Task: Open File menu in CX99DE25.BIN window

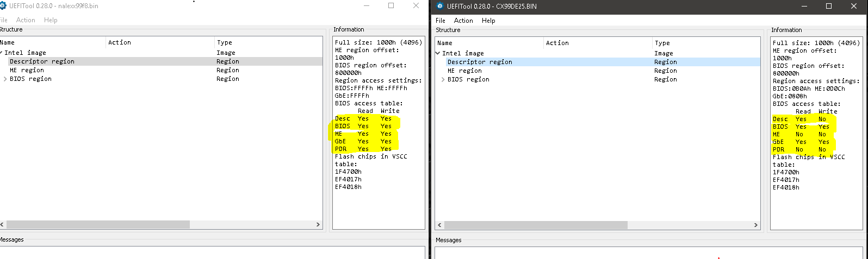Action: coord(441,21)
